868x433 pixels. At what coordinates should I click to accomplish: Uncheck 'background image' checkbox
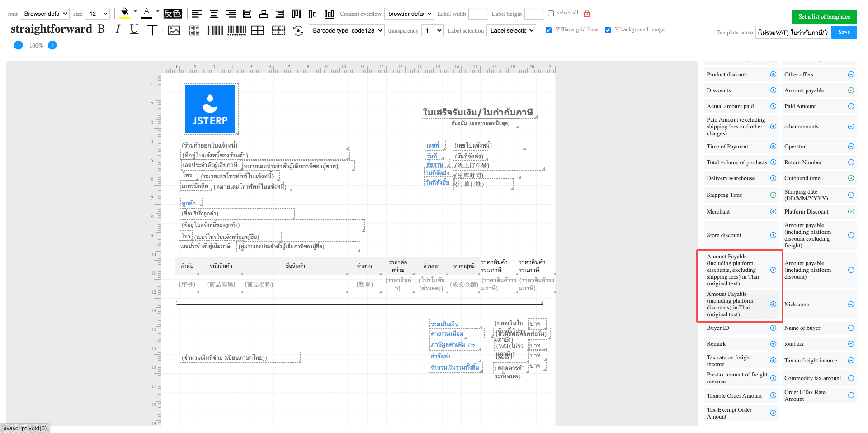click(x=608, y=30)
